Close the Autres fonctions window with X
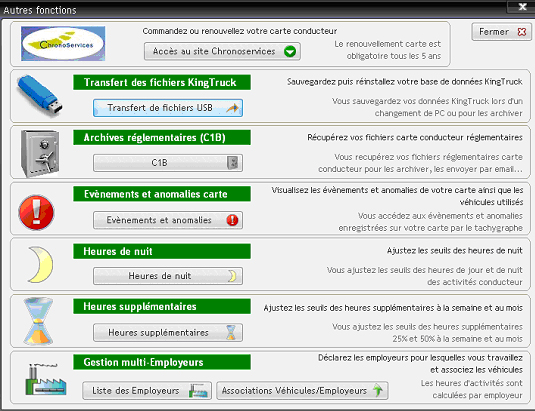The width and height of the screenshot is (535, 411). click(x=522, y=6)
